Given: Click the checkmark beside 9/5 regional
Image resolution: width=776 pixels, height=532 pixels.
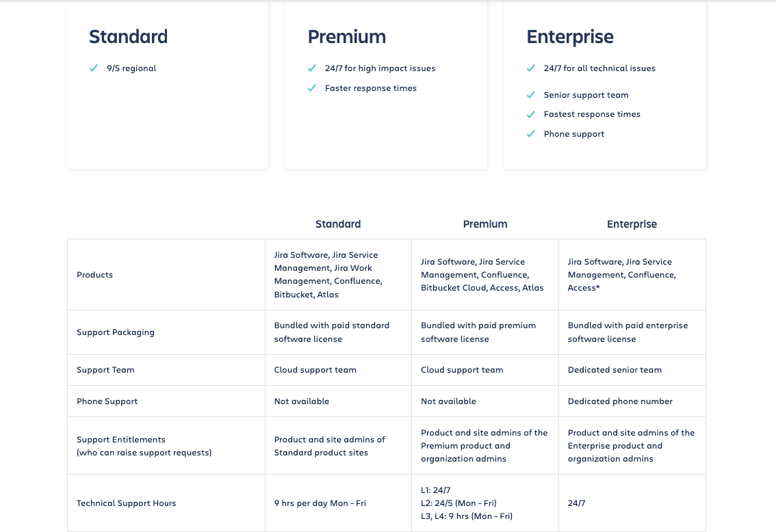Looking at the screenshot, I should pyautogui.click(x=94, y=68).
